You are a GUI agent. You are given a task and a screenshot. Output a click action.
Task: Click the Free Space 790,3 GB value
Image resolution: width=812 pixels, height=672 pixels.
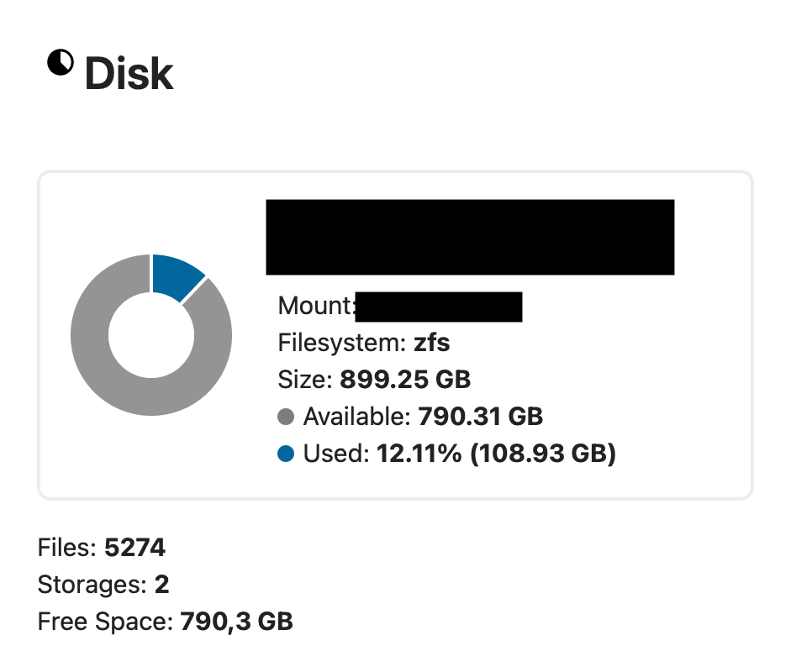tap(236, 622)
